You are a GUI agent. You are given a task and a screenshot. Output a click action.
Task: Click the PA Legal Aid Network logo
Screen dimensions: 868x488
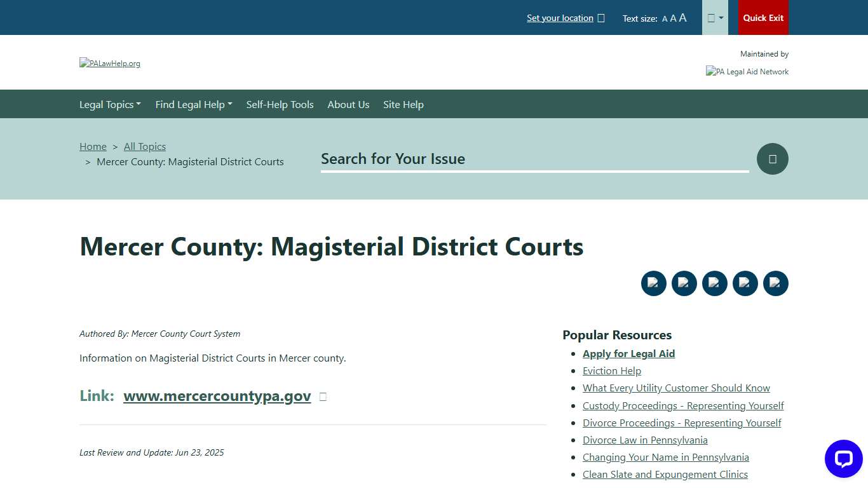[747, 71]
